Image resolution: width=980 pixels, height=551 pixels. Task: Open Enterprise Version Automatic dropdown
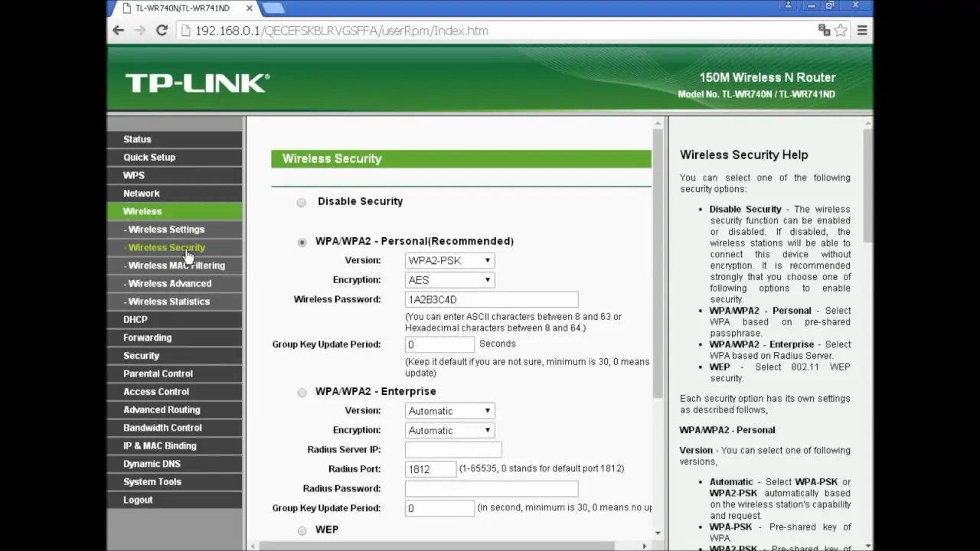click(449, 411)
